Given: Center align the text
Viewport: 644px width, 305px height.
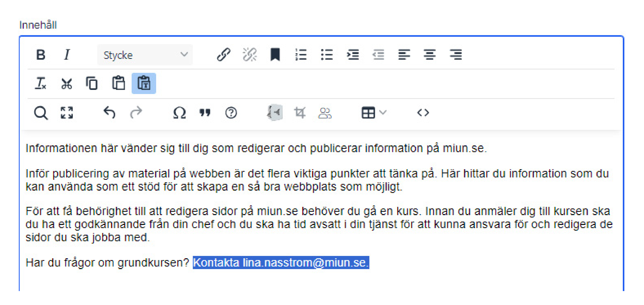Looking at the screenshot, I should pos(430,55).
